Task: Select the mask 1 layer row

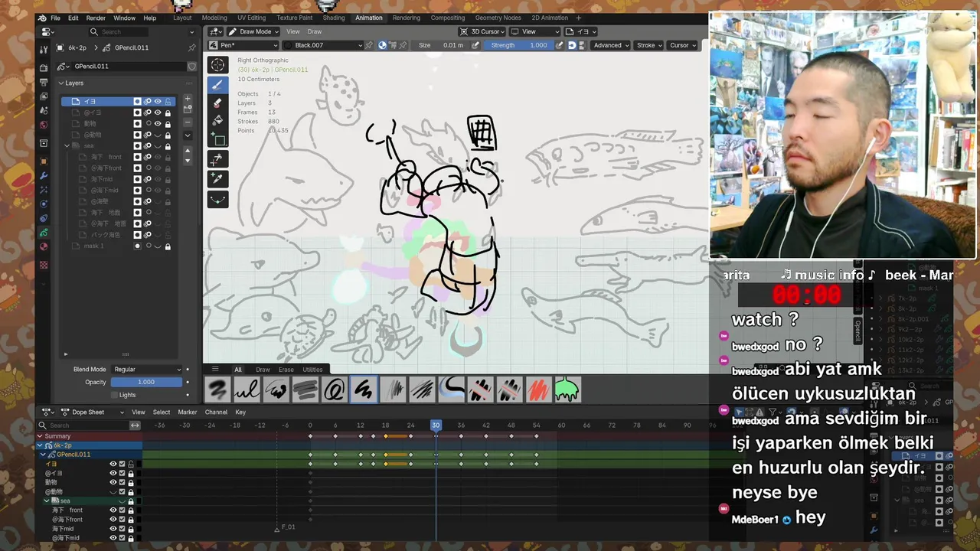Action: (119, 246)
